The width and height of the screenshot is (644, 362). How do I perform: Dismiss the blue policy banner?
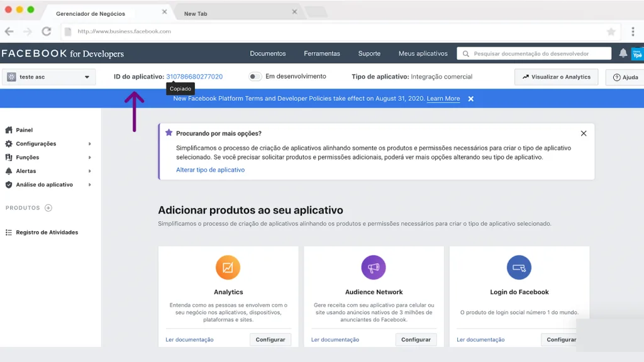471,99
